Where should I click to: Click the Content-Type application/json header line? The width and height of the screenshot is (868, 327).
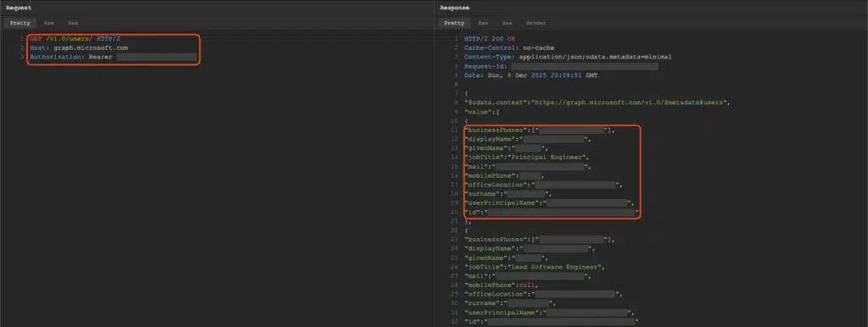tap(568, 57)
